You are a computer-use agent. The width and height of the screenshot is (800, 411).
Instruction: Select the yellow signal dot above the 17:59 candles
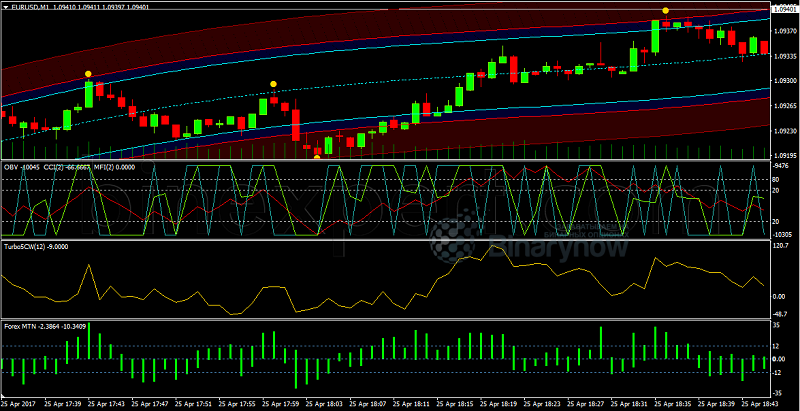point(273,84)
